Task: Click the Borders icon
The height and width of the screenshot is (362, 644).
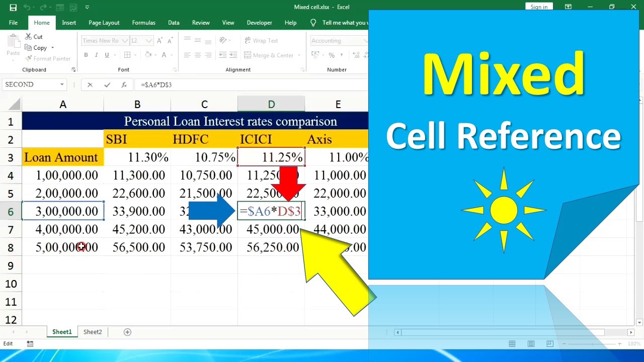Action: coord(127,55)
